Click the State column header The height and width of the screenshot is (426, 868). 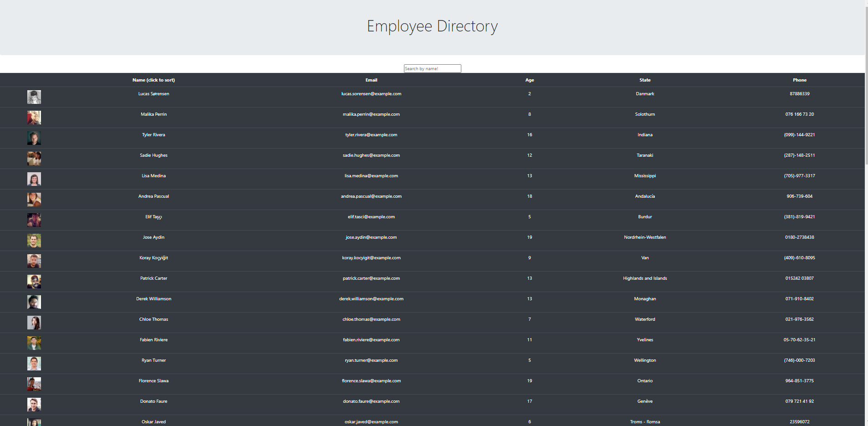click(x=645, y=80)
